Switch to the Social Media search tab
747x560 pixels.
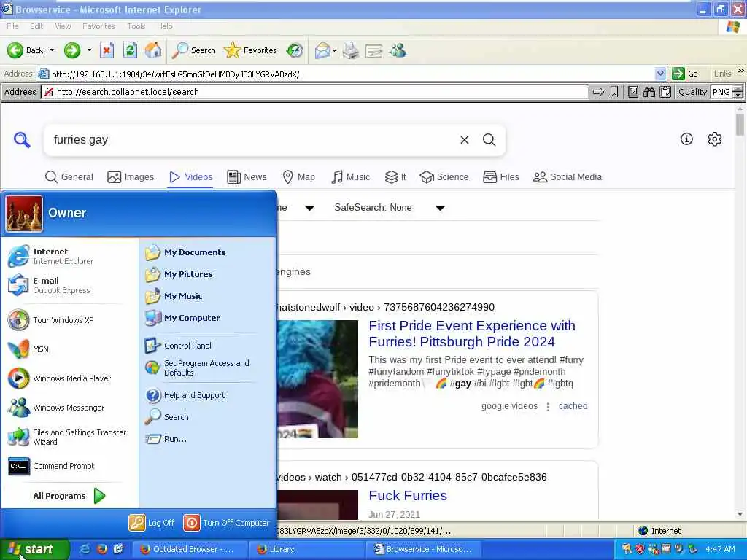click(567, 177)
